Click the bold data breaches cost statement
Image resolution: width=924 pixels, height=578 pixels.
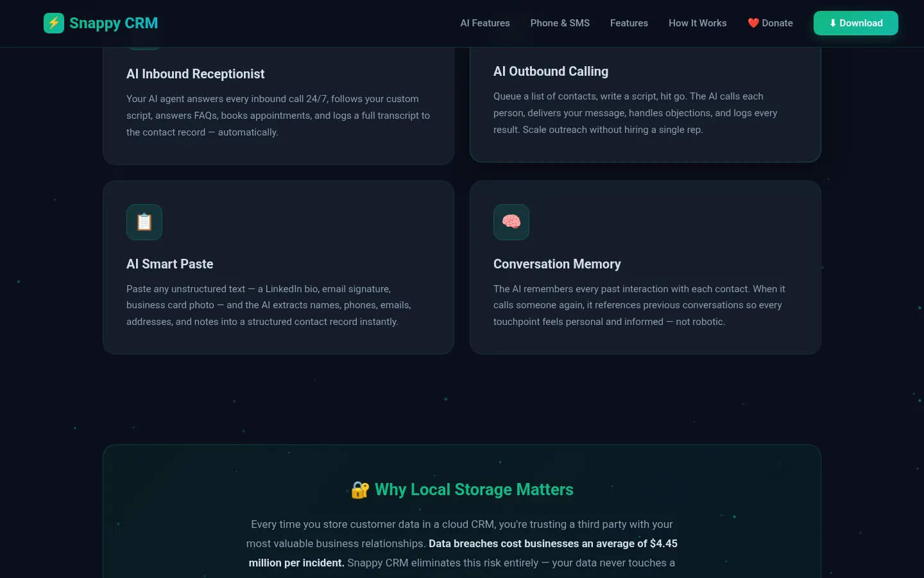tap(463, 553)
